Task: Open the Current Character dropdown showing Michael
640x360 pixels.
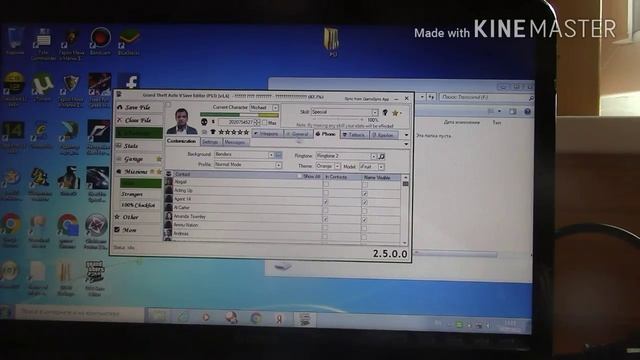Action: (264, 107)
